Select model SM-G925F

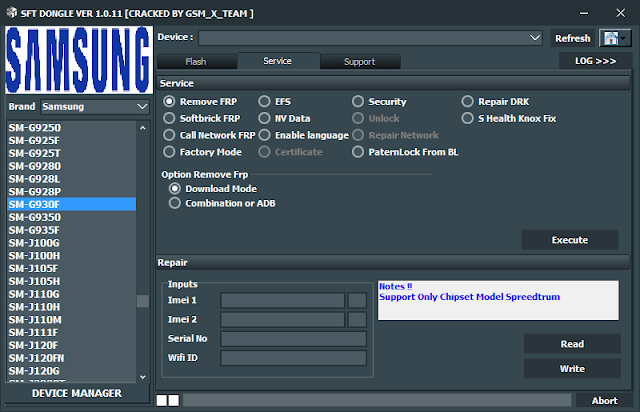tap(71, 140)
